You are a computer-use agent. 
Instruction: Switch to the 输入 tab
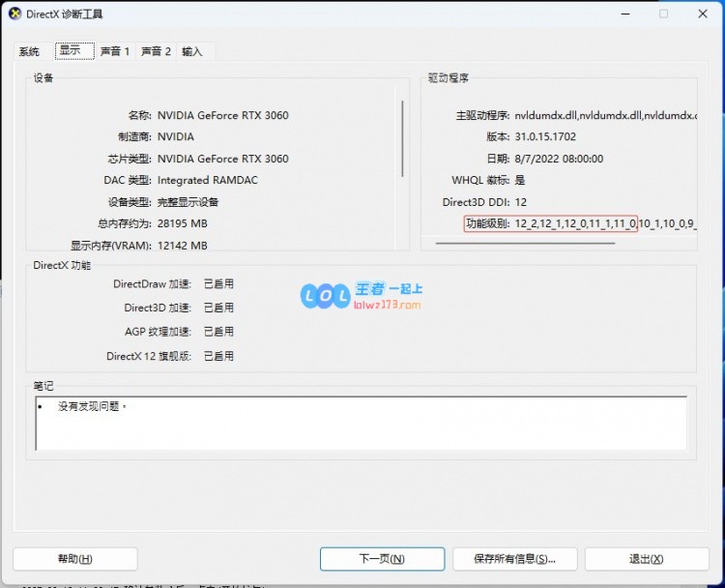tap(192, 51)
